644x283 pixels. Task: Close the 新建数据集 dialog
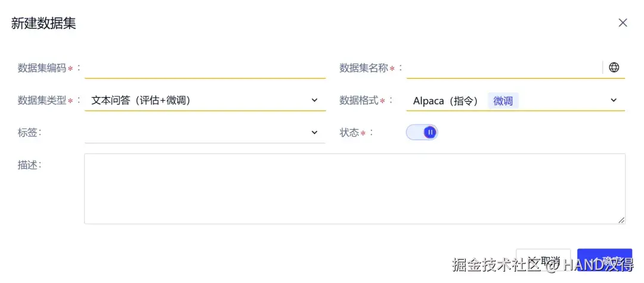(623, 23)
